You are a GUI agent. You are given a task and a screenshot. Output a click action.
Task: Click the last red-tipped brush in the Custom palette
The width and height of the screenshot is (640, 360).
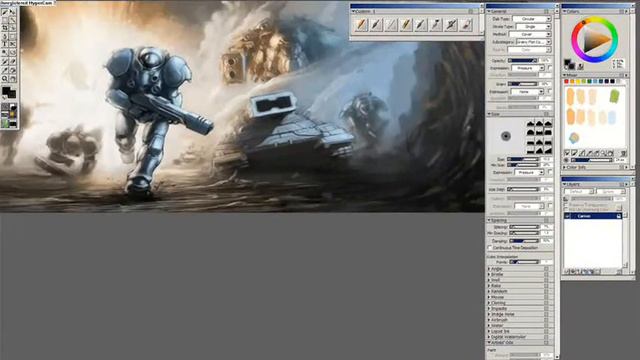click(x=467, y=25)
